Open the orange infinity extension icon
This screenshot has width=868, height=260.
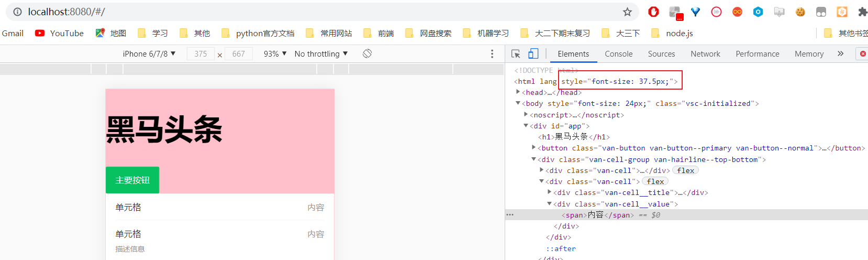[x=737, y=12]
